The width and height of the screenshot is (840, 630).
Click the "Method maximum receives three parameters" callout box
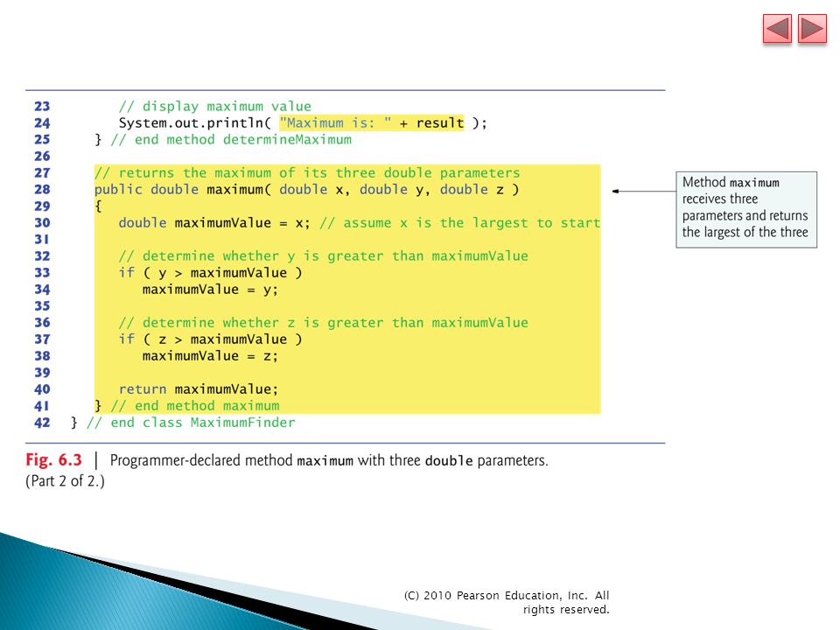pos(746,209)
